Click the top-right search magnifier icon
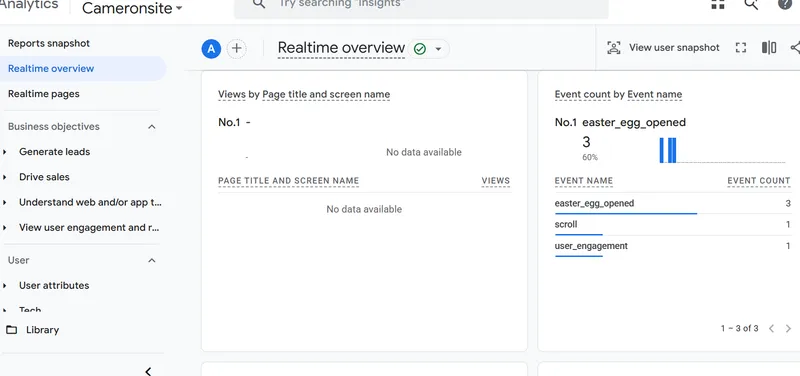Viewport: 800px width, 376px height. coord(751,4)
